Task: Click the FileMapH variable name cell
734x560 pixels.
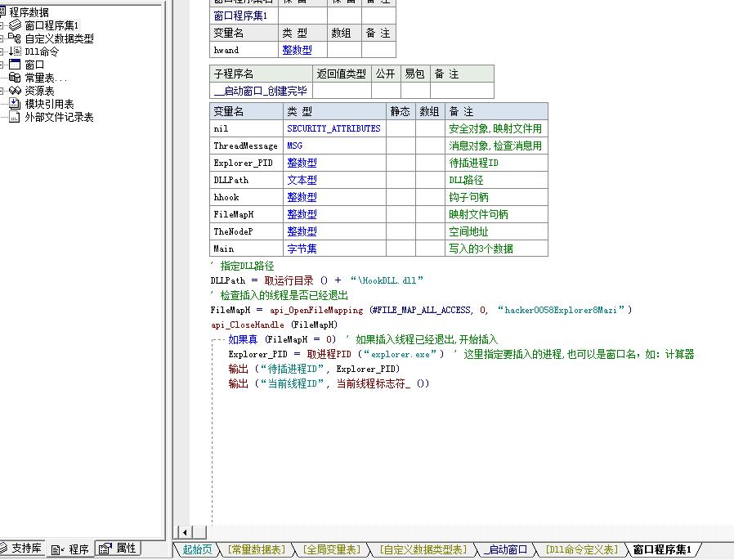Action: point(246,214)
